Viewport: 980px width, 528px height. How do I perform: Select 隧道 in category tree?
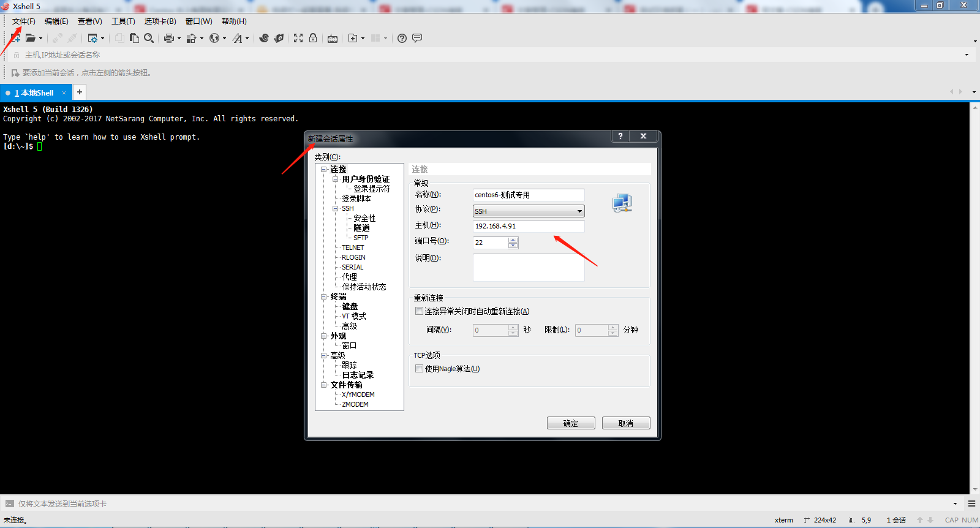(x=361, y=228)
